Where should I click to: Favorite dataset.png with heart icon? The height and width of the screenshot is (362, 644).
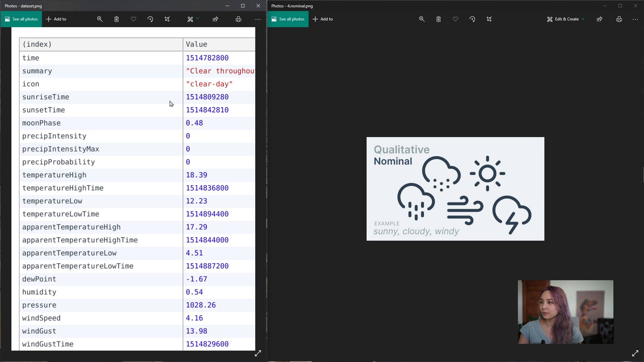coord(133,19)
